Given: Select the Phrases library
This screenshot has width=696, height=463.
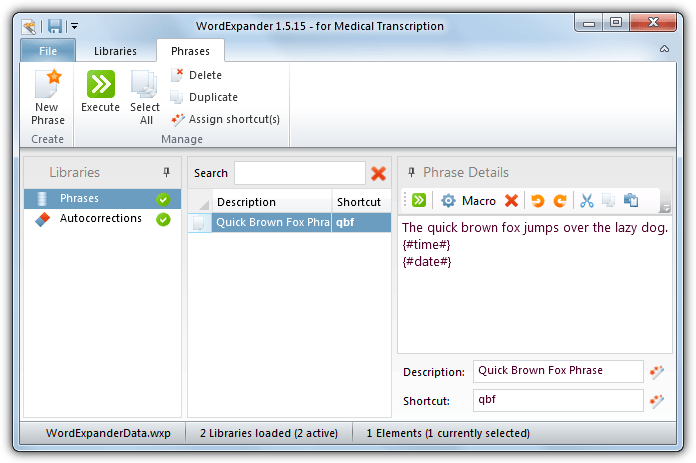Looking at the screenshot, I should [x=103, y=198].
